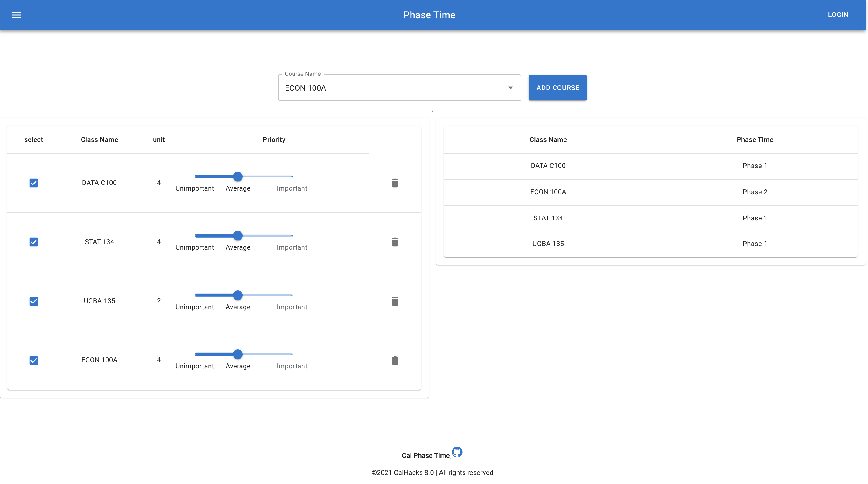Viewport: 868px width, 484px height.
Task: Uncheck the ECON 100A checkbox
Action: click(x=34, y=360)
